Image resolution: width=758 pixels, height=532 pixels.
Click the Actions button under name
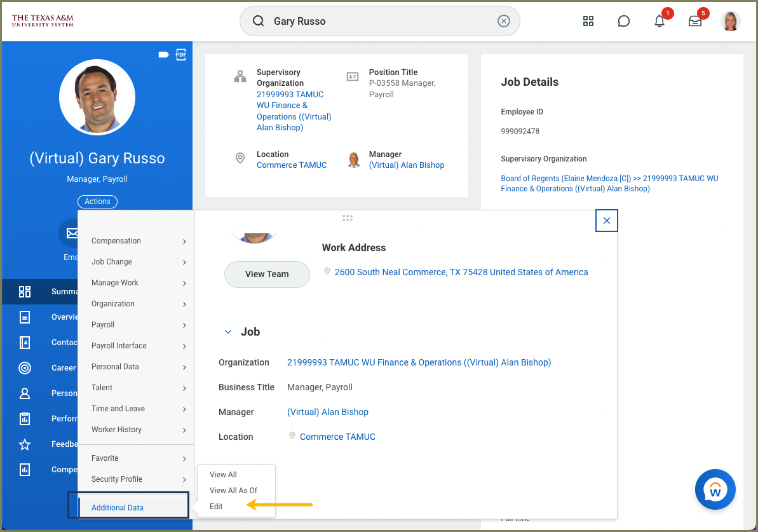tap(97, 201)
